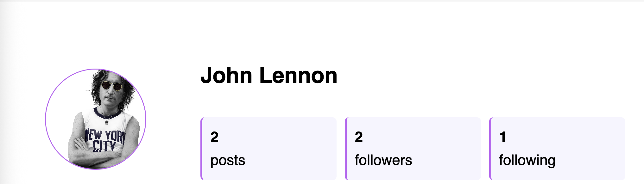644x184 pixels.
Task: Click the "following" label text
Action: pos(527,160)
